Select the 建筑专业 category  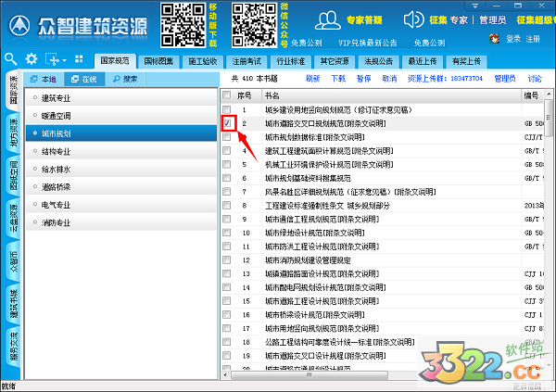pos(121,98)
